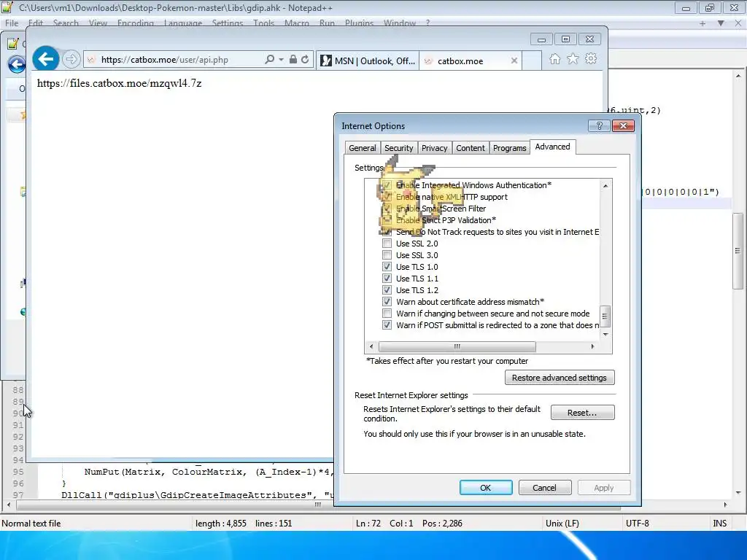Image resolution: width=747 pixels, height=560 pixels.
Task: Open Notepad++ Edit menu
Action: point(35,23)
